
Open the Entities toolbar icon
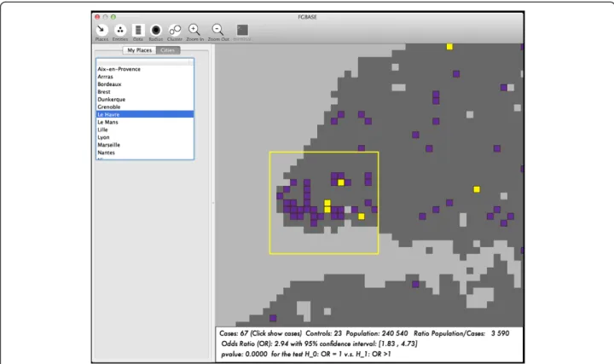pos(120,30)
